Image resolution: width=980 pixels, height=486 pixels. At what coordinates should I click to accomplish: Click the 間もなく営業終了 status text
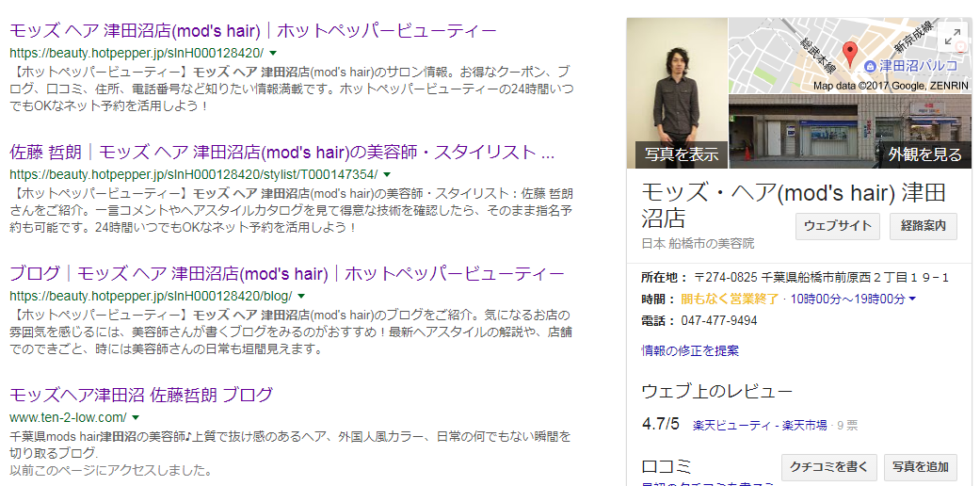pyautogui.click(x=730, y=299)
